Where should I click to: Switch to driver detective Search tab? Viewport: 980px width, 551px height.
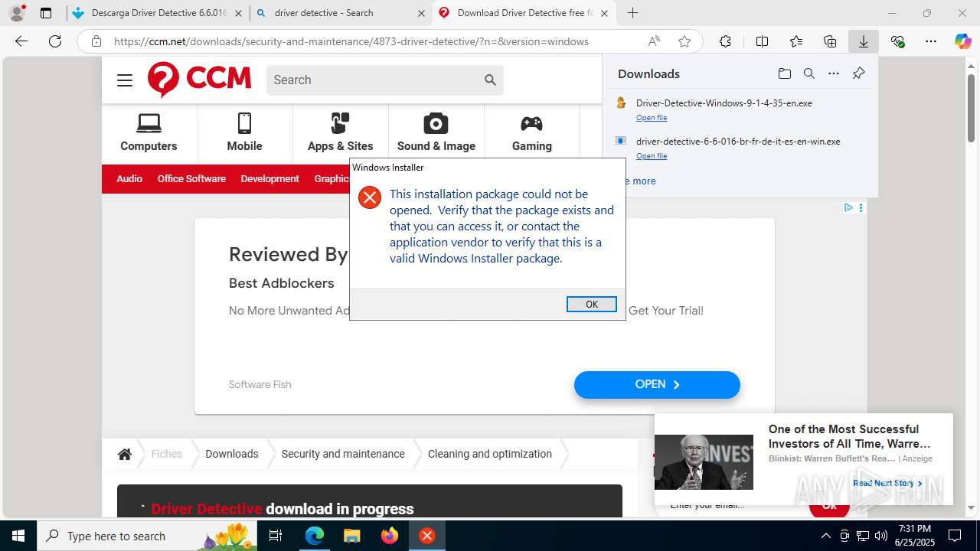(341, 13)
